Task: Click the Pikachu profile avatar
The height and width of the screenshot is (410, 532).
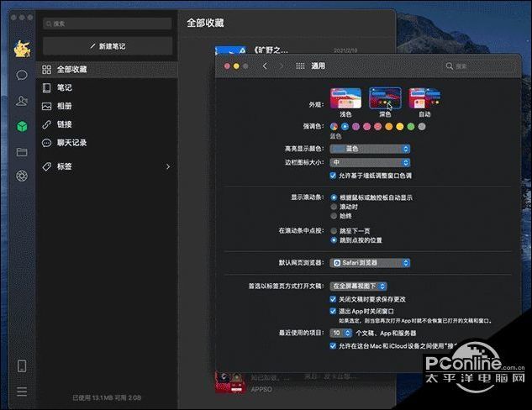Action: pyautogui.click(x=22, y=49)
